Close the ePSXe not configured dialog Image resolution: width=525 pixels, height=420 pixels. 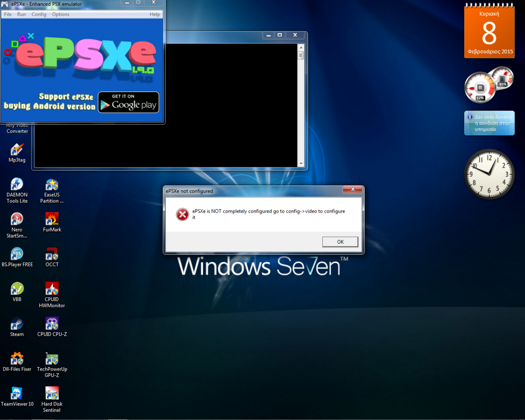(x=352, y=189)
